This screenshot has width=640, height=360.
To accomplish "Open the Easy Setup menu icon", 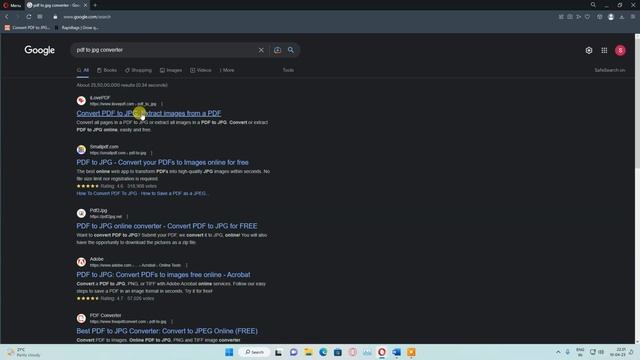I will [633, 17].
